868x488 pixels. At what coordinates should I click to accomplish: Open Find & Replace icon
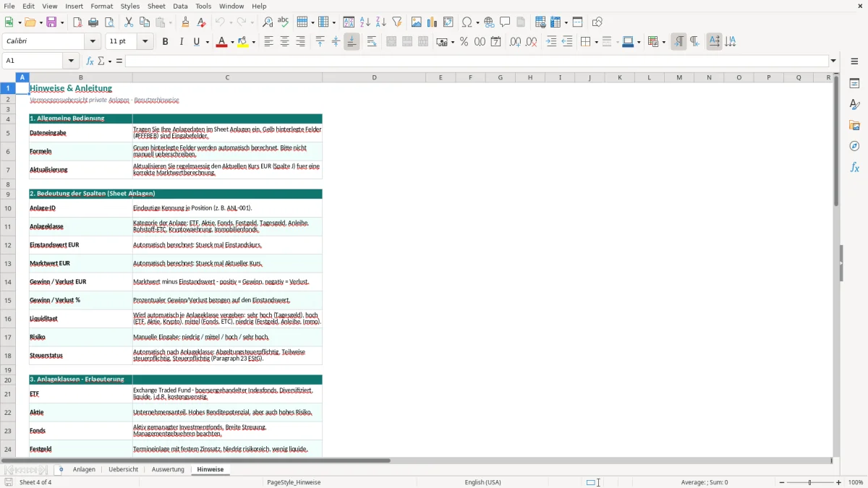[x=268, y=22]
